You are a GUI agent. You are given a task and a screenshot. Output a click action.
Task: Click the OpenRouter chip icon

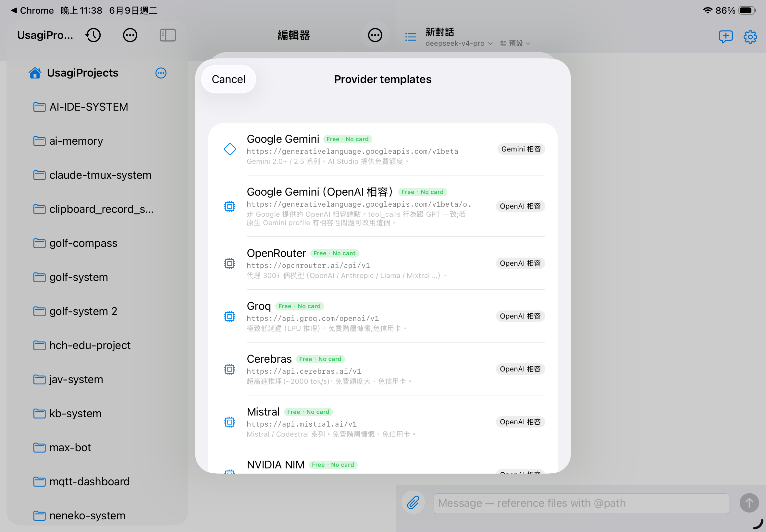tap(230, 263)
